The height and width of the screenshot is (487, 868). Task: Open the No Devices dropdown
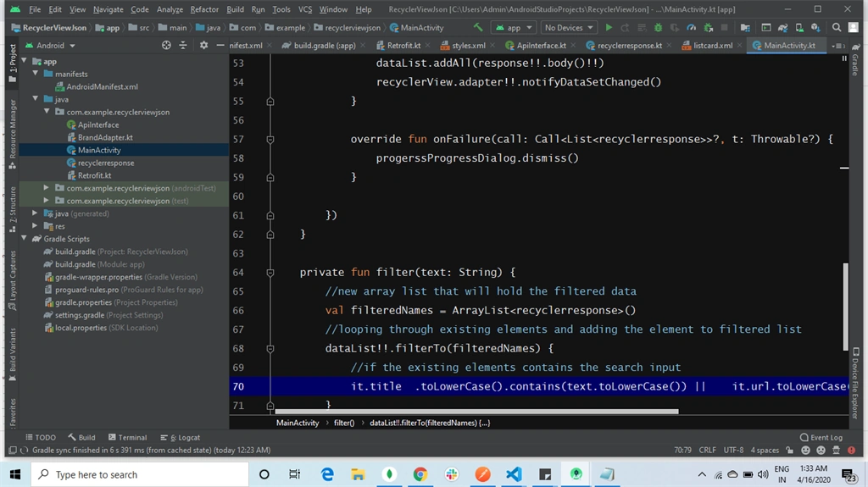(x=568, y=27)
